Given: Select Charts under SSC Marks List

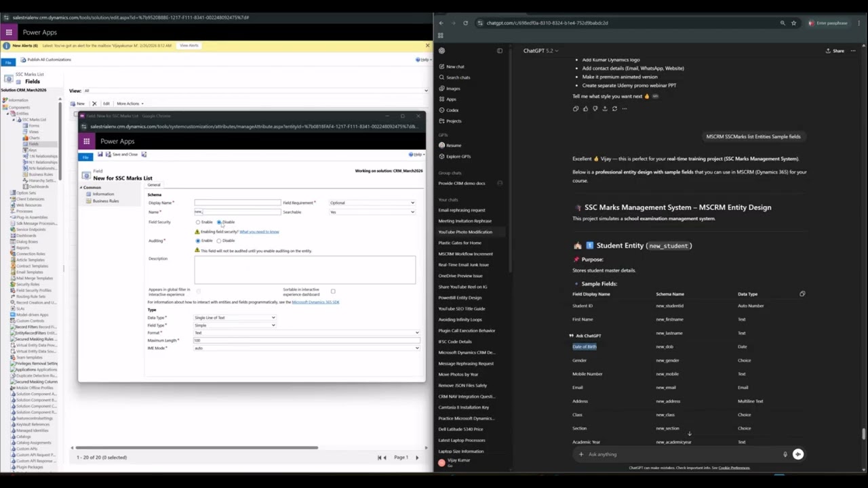Looking at the screenshot, I should click(34, 138).
